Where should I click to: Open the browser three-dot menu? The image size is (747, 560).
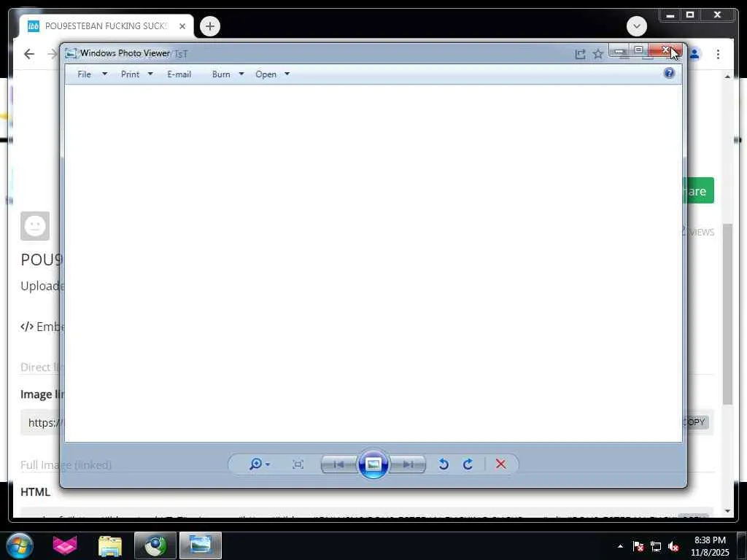tap(718, 54)
